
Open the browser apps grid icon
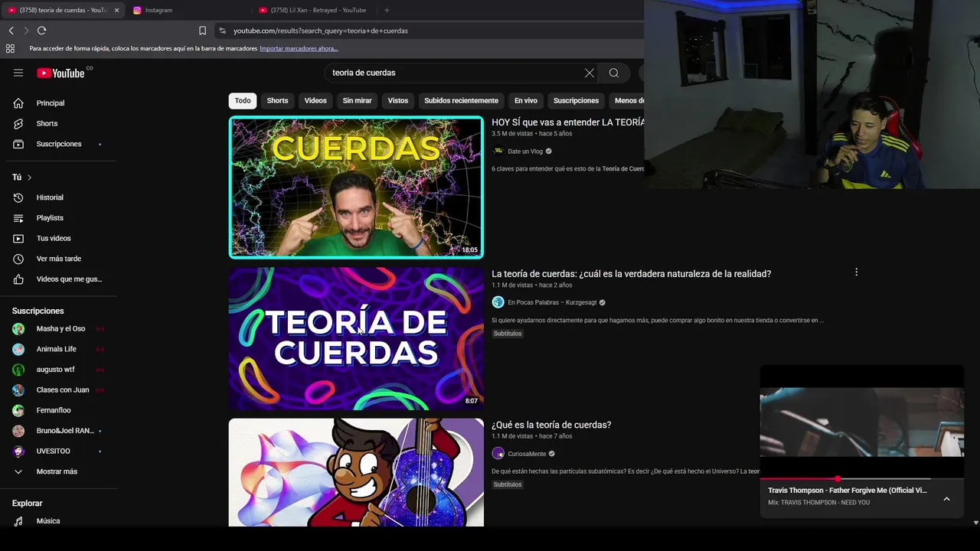coord(10,48)
